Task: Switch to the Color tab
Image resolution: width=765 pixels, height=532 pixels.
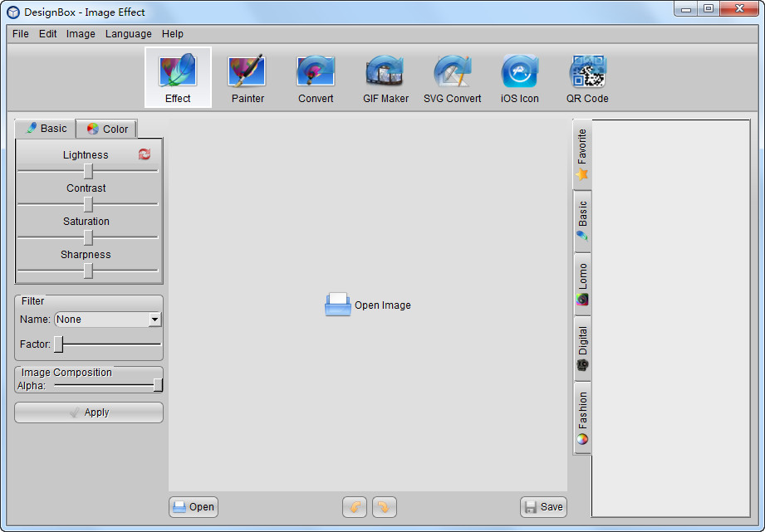Action: [x=107, y=129]
